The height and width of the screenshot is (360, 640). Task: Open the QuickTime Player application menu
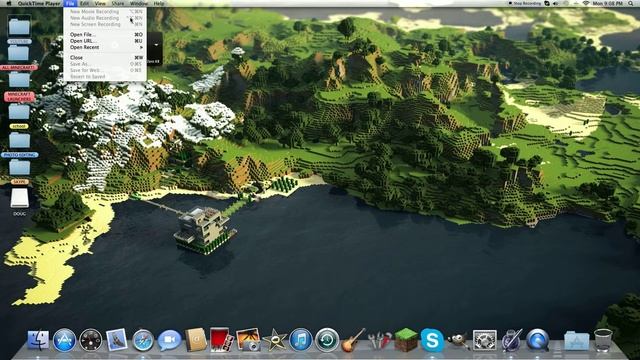point(39,3)
